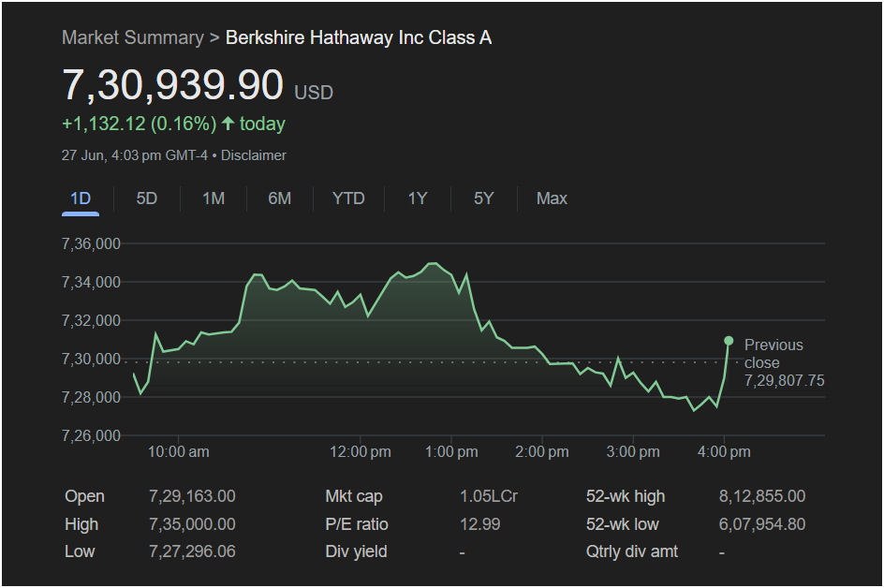884x588 pixels.
Task: Open the Disclaimer link
Action: (253, 155)
